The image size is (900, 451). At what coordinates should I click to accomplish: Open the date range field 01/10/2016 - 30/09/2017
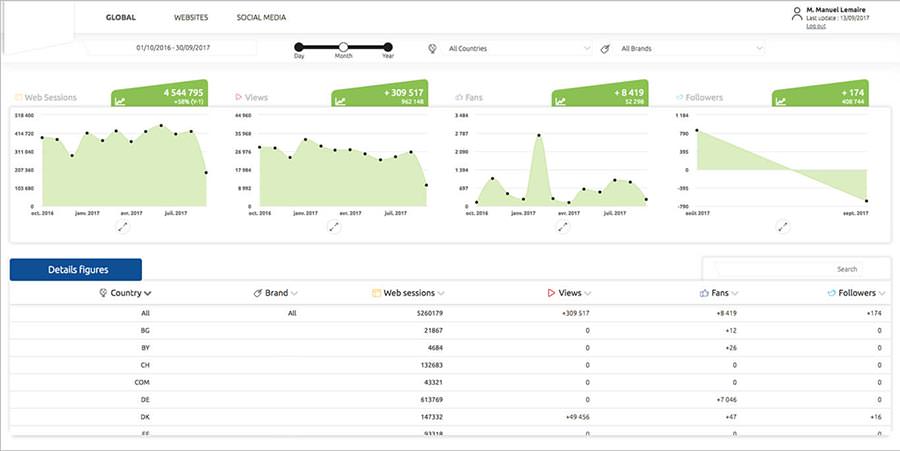[x=173, y=48]
